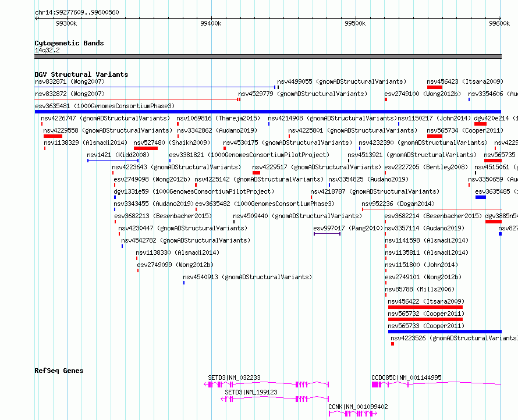
Task: Click esv3682214 (Besenbacher2015) label
Action: (x=433, y=216)
